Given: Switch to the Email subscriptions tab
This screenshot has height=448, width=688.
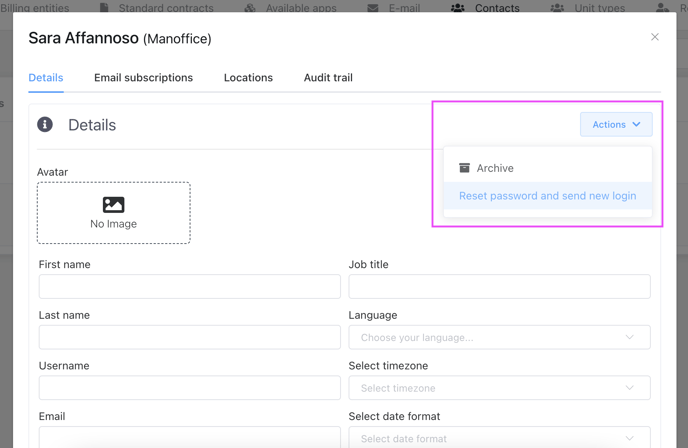Looking at the screenshot, I should (x=143, y=78).
